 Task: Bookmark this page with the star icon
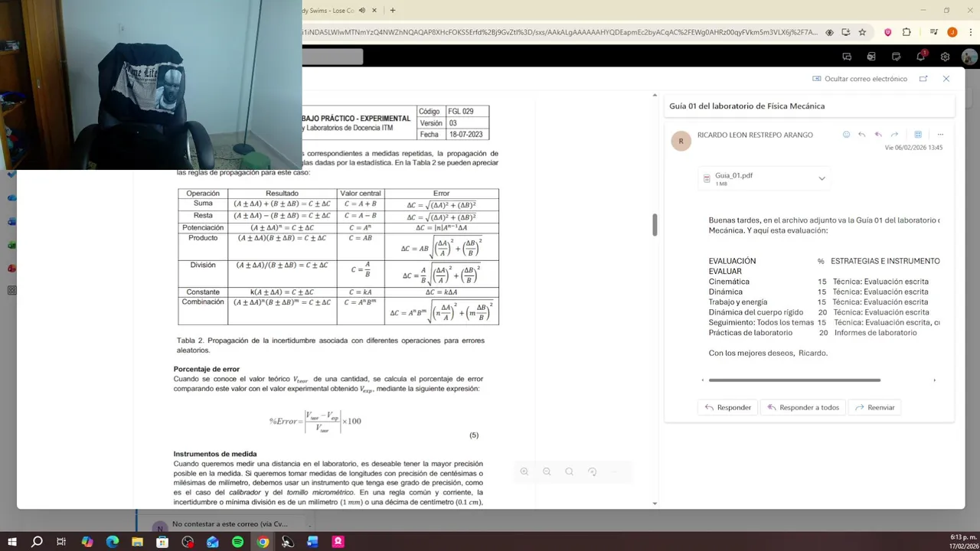[862, 32]
